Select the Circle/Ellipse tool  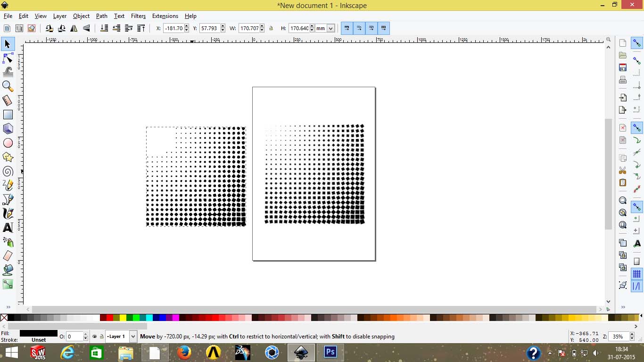(x=8, y=143)
